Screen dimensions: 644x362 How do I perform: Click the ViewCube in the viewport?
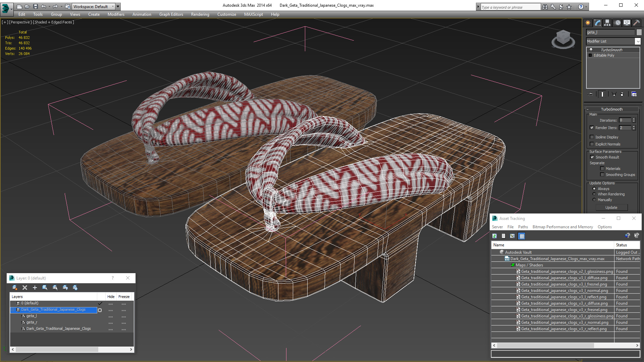click(x=563, y=39)
